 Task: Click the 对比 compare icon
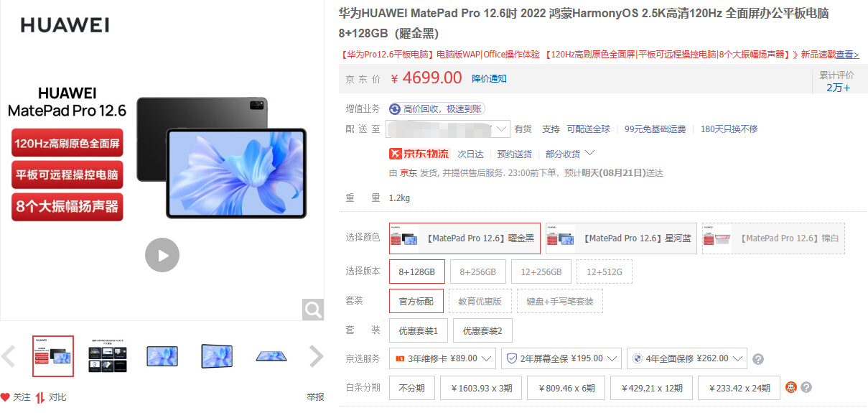pyautogui.click(x=40, y=397)
